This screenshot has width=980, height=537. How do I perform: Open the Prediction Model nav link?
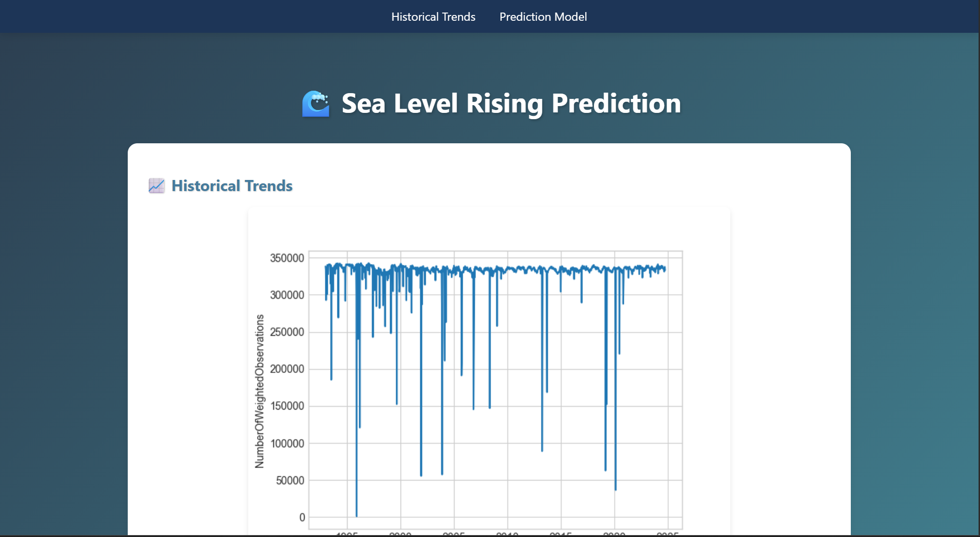tap(543, 17)
